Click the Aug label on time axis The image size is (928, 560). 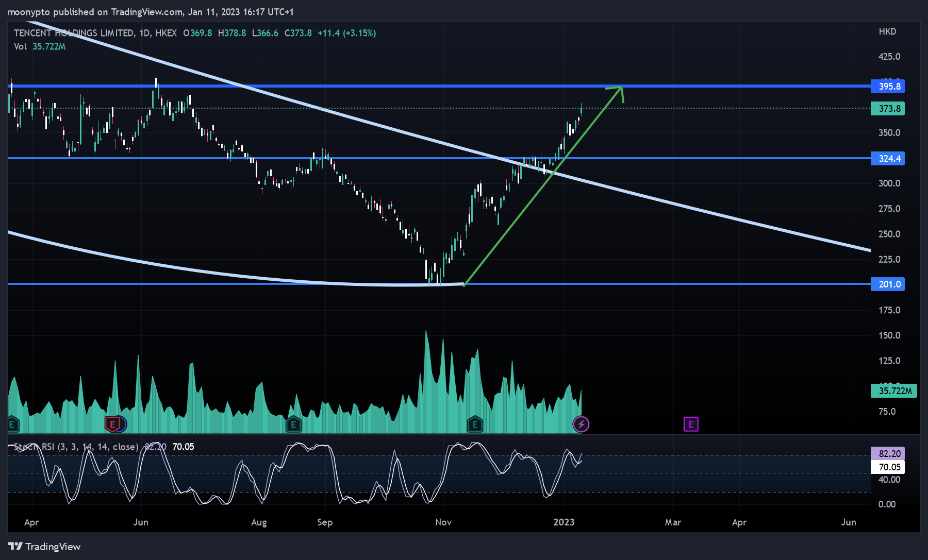click(x=259, y=522)
